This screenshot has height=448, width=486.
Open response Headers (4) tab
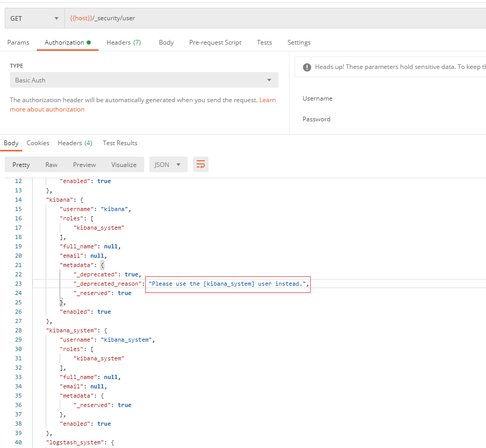coord(75,143)
